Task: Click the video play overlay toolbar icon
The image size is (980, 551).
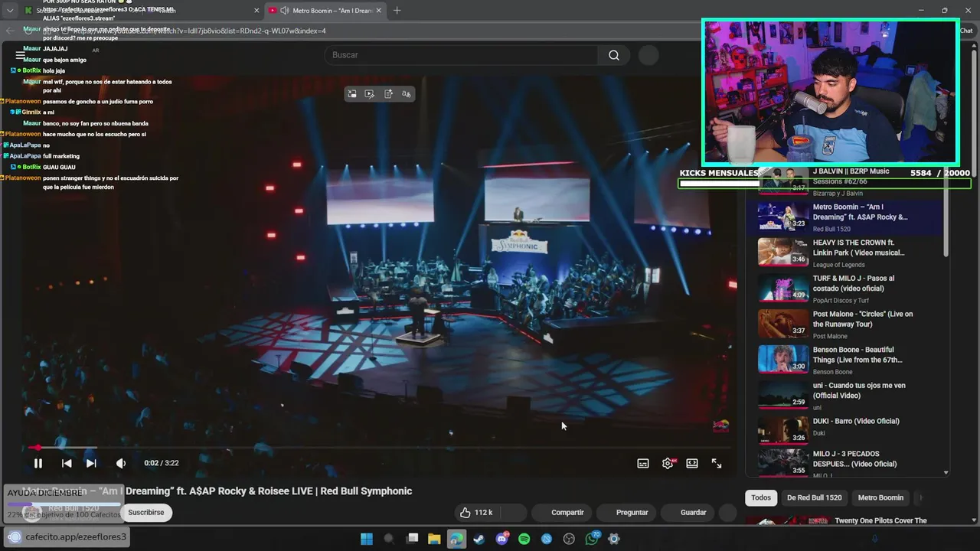Action: pos(370,94)
